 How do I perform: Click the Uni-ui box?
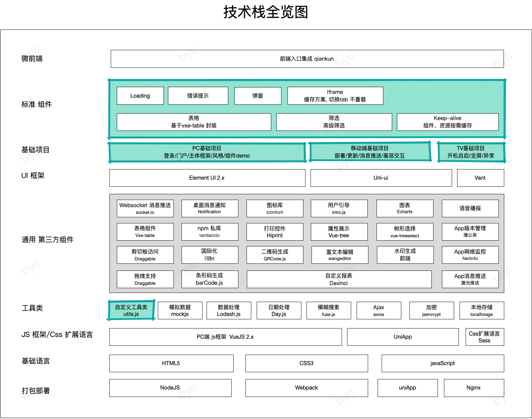381,178
